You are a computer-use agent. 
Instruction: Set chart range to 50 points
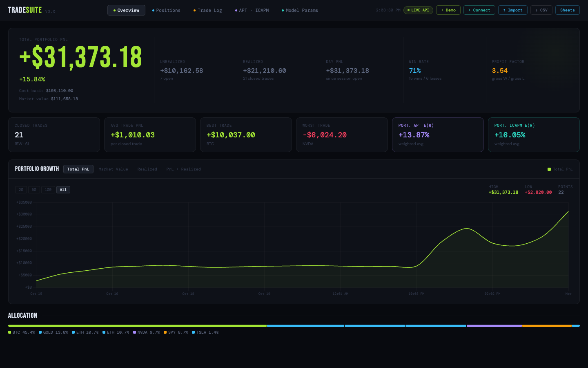pos(34,190)
